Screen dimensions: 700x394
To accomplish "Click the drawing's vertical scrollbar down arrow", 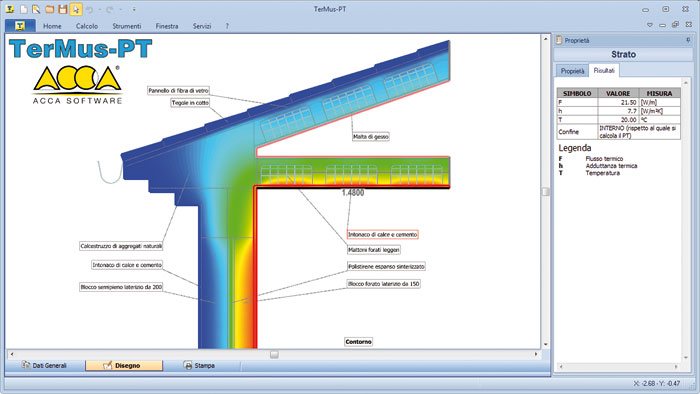I will pos(545,344).
